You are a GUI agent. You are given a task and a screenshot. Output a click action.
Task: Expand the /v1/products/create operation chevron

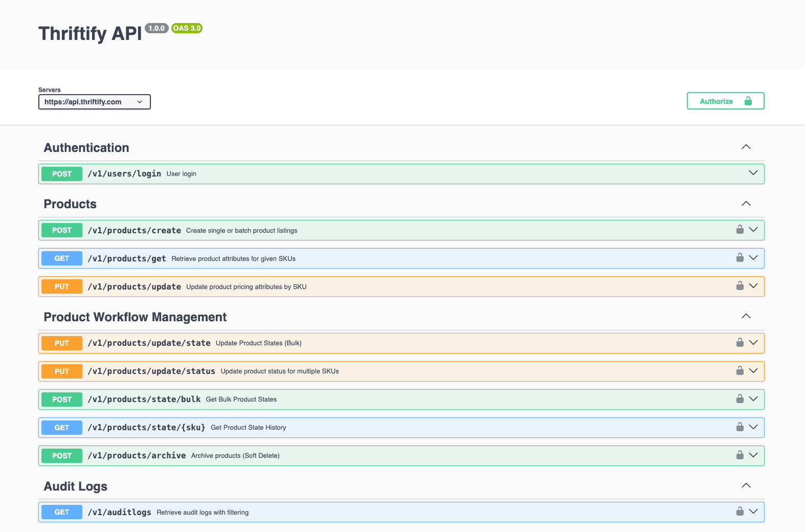(x=753, y=230)
